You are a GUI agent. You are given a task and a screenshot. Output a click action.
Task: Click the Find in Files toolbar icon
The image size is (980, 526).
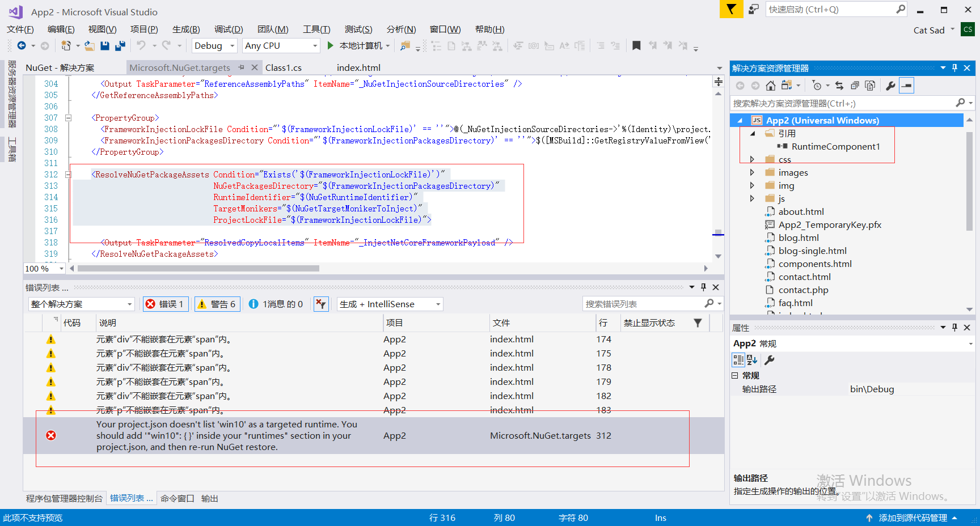(x=405, y=46)
